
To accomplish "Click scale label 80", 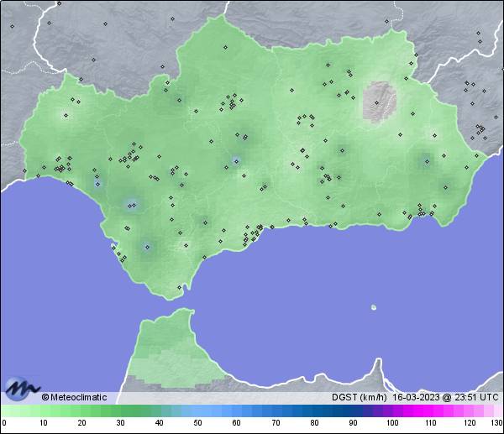I will pyautogui.click(x=314, y=423).
